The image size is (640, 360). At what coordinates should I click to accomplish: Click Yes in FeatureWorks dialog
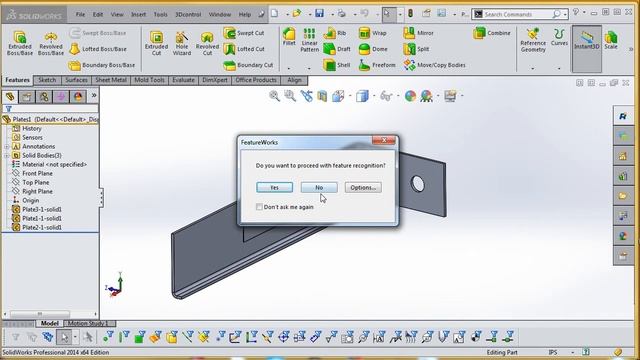click(275, 187)
